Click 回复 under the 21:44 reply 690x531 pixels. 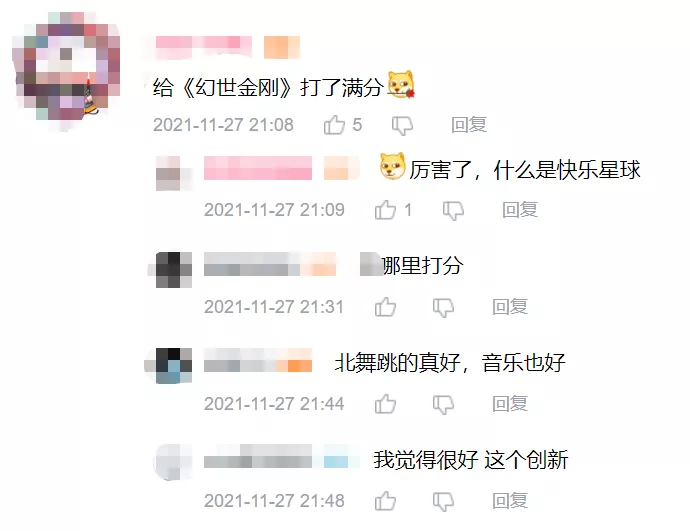[510, 403]
